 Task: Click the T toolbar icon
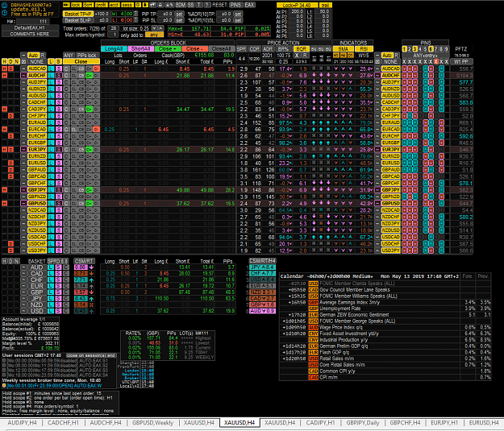[x=199, y=5]
